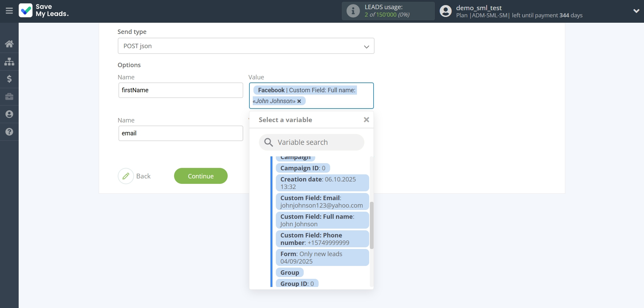This screenshot has height=308, width=644.
Task: Click the Variable search field
Action: pyautogui.click(x=311, y=142)
